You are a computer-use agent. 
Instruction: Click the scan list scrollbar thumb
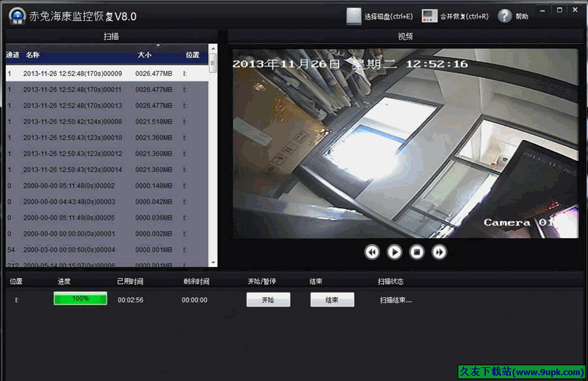213,63
